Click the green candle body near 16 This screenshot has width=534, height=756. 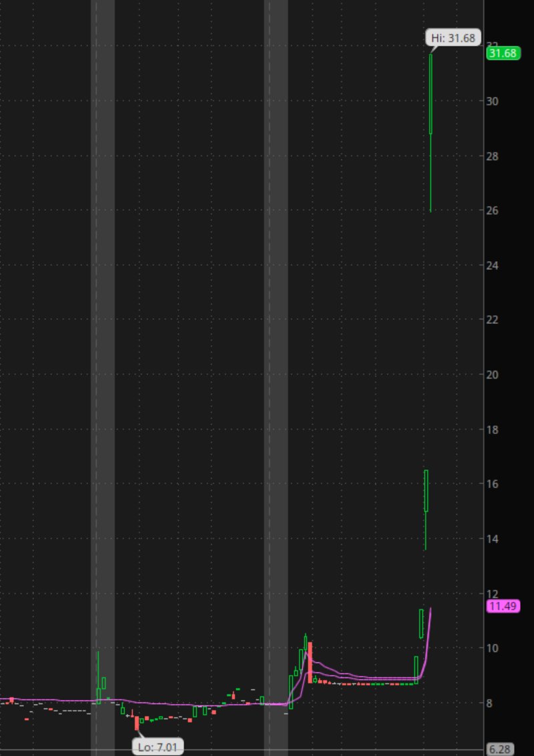[x=426, y=491]
